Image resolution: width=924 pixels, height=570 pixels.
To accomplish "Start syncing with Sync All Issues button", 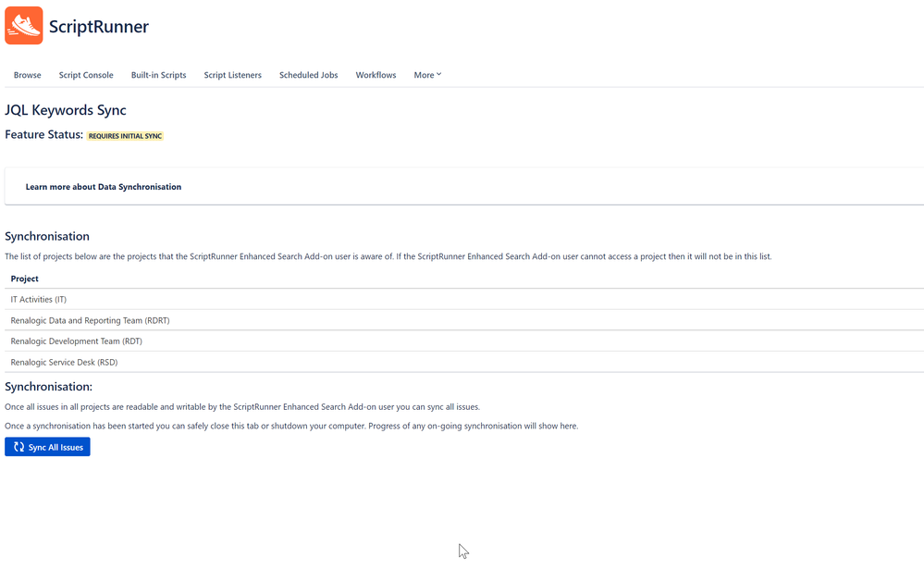I will 47,447.
